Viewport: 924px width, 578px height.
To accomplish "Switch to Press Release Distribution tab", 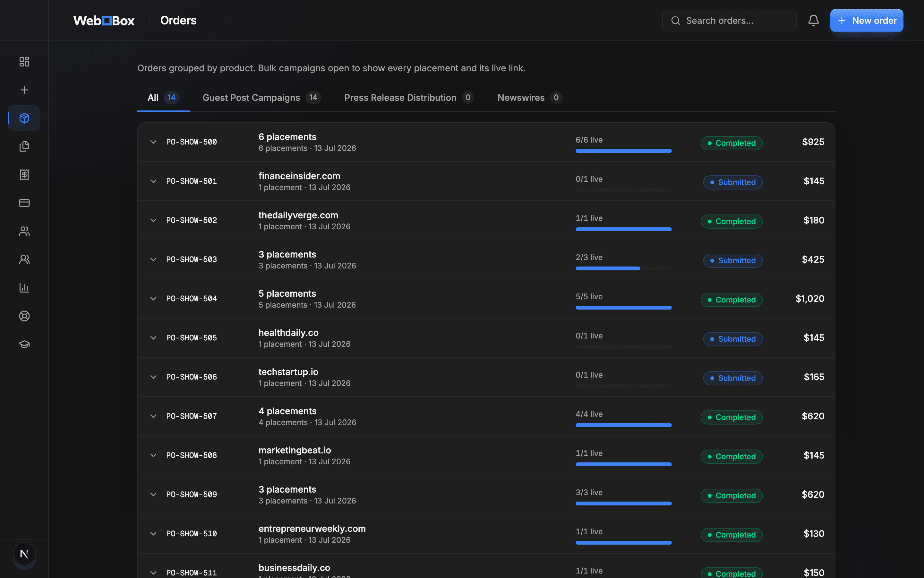I will click(x=409, y=98).
